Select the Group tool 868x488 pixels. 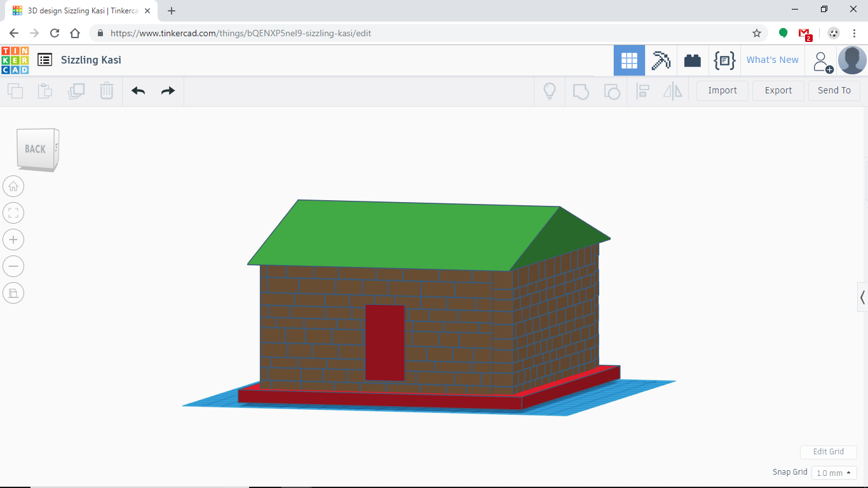[580, 91]
